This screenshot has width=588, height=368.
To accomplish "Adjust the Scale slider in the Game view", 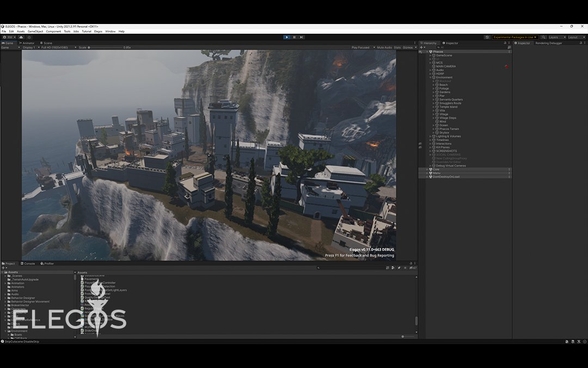I will [90, 47].
